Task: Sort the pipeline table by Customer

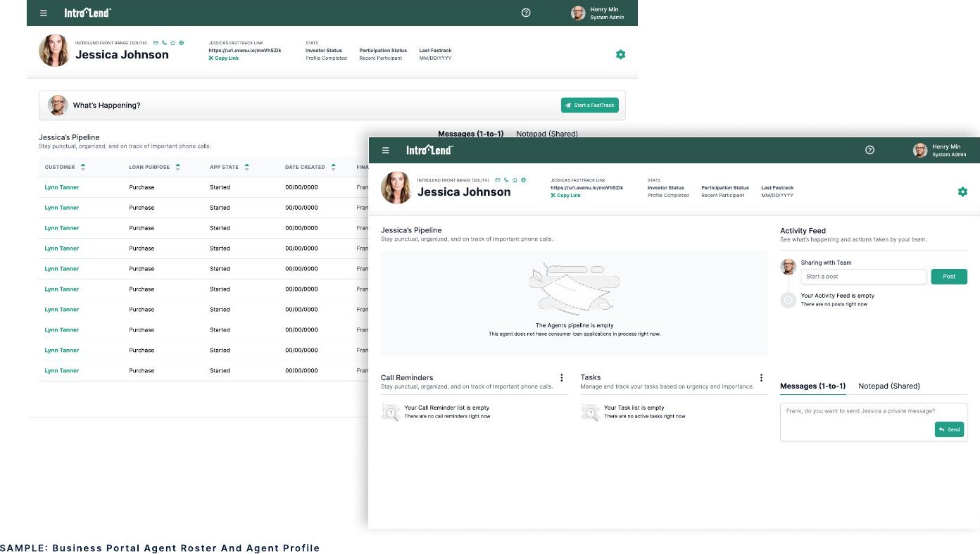Action: [x=83, y=167]
